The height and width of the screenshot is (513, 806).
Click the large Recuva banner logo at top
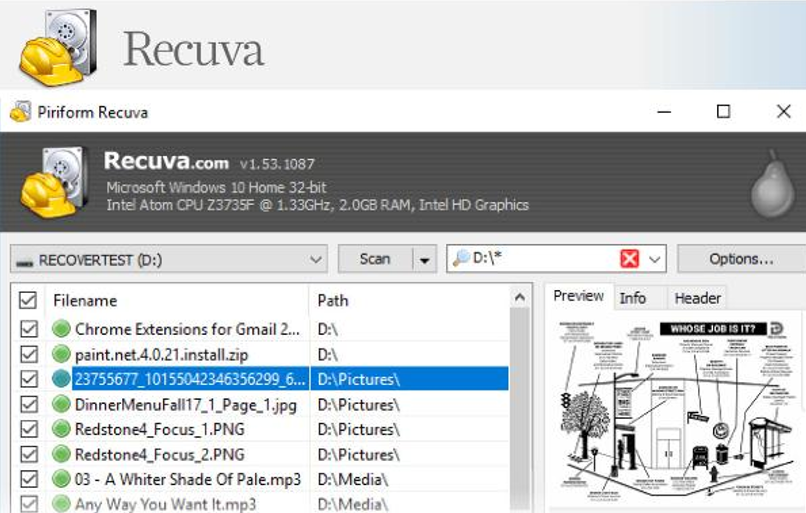[58, 47]
